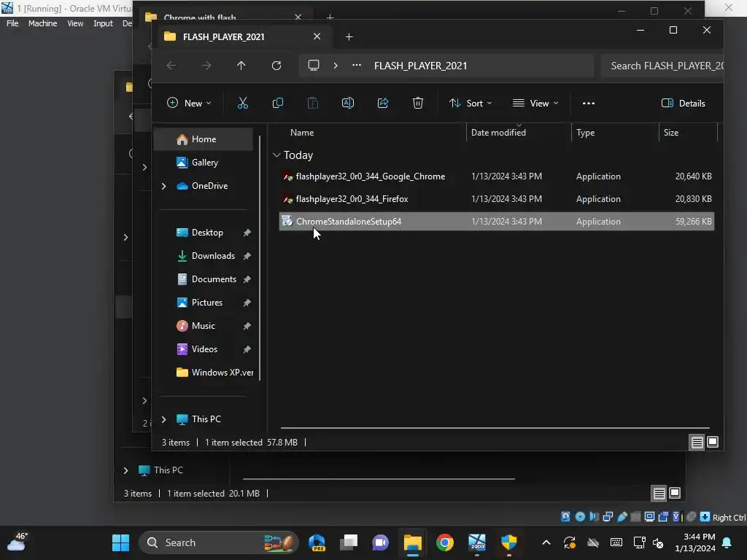Go up one folder level arrow

tap(241, 66)
